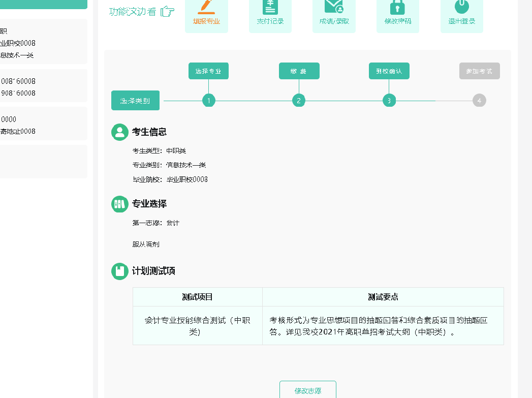
Task: Click the 成绩/录取 envelope icon
Action: click(x=334, y=7)
